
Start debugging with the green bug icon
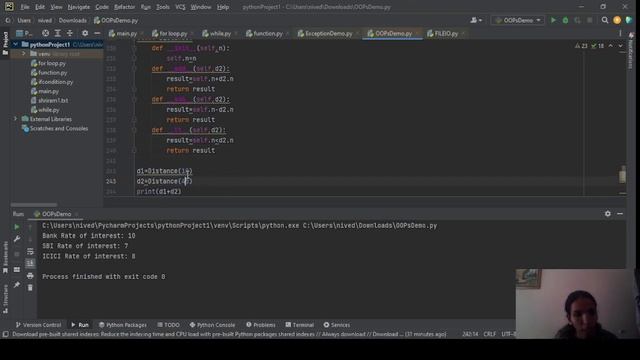(x=565, y=20)
